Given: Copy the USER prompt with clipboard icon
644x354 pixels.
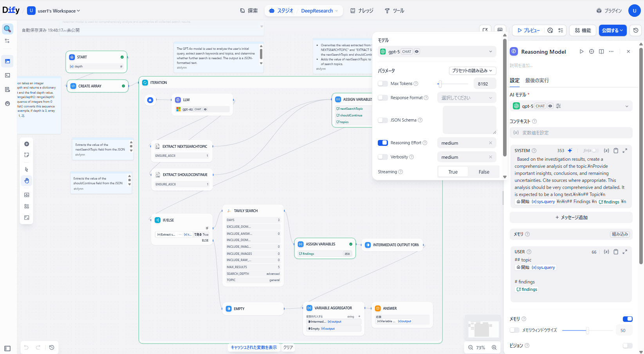Looking at the screenshot, I should click(616, 252).
